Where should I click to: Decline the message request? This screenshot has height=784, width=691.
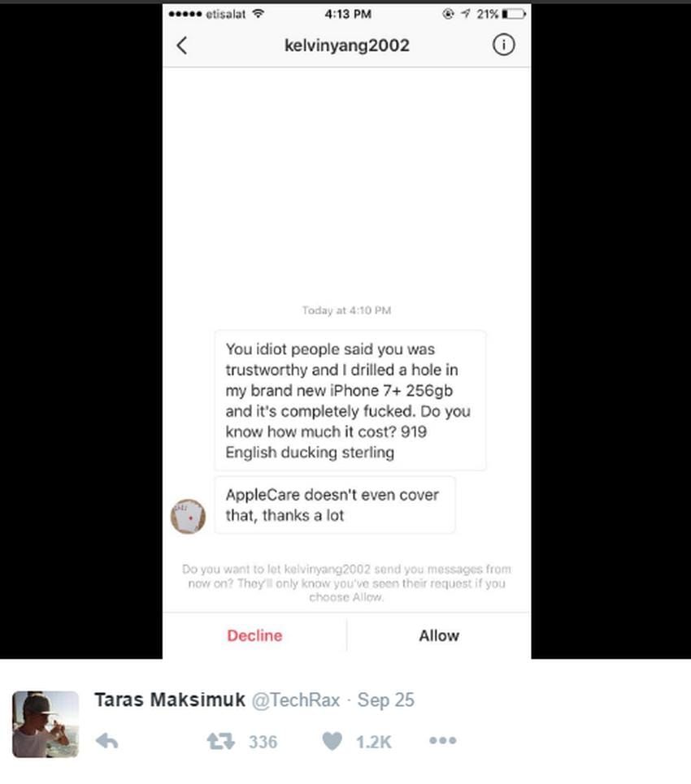click(254, 635)
